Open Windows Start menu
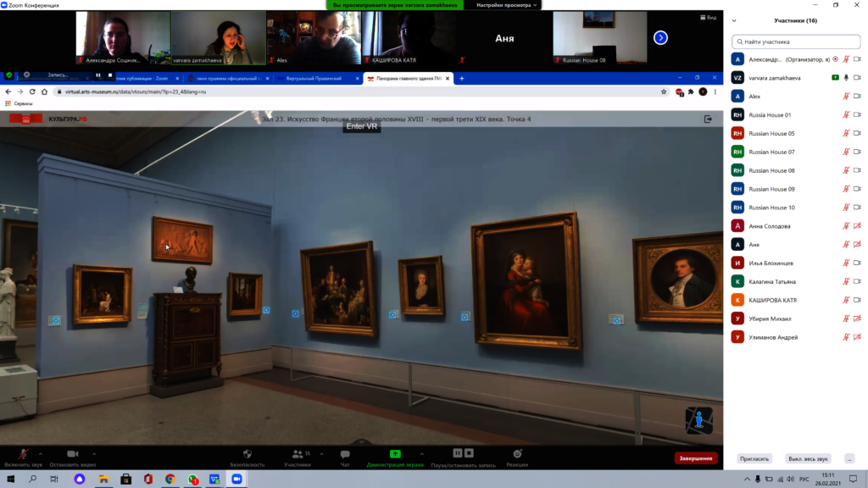Image resolution: width=868 pixels, height=488 pixels. pos(10,480)
